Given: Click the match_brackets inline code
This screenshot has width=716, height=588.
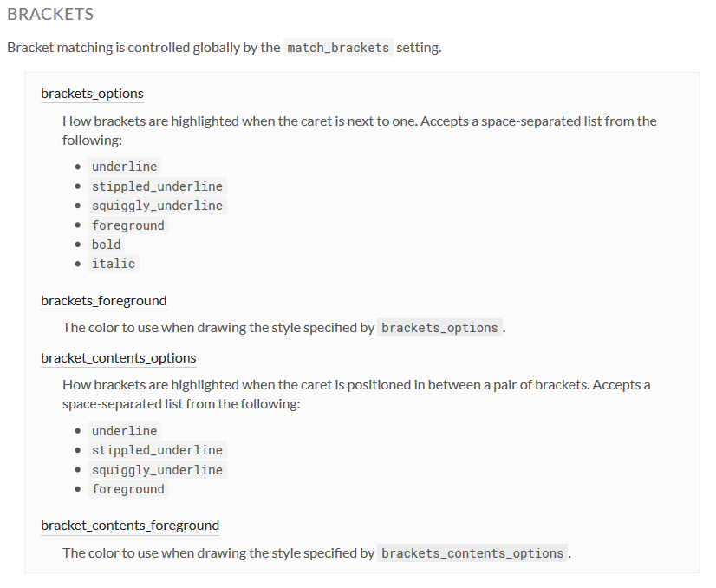Looking at the screenshot, I should [338, 48].
